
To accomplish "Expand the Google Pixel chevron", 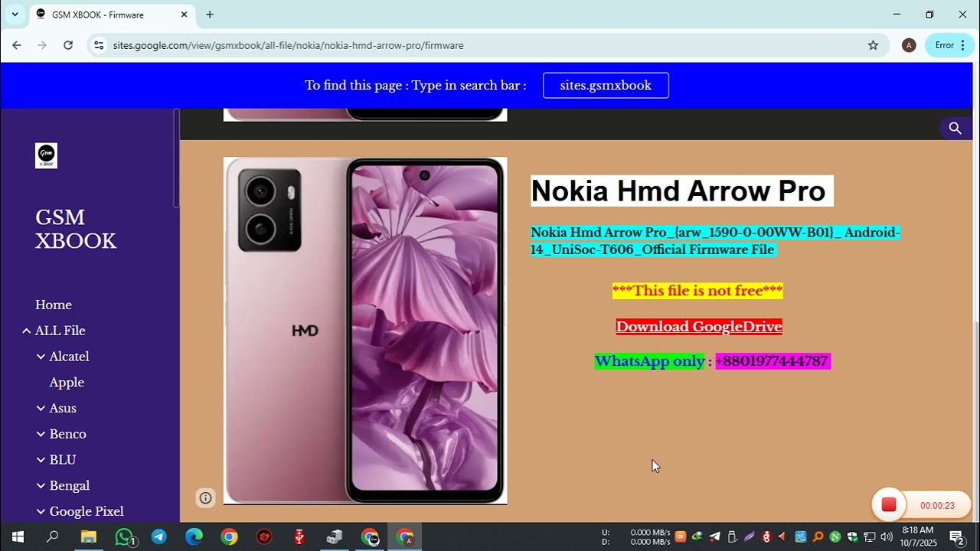I will pos(41,511).
